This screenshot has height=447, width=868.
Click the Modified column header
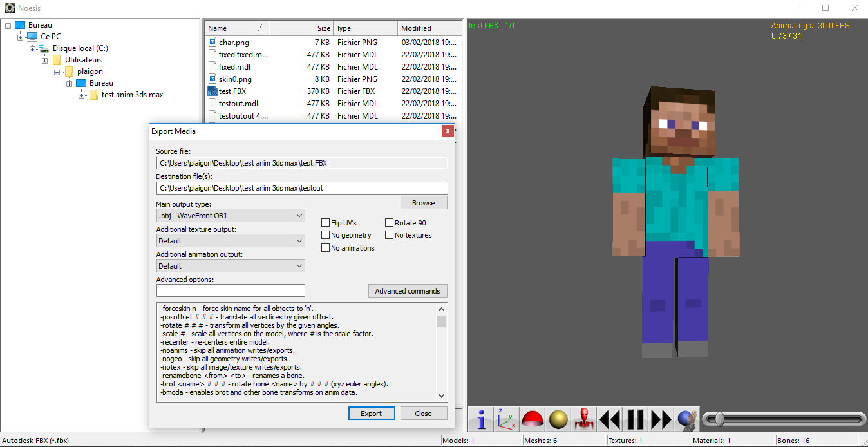click(429, 28)
